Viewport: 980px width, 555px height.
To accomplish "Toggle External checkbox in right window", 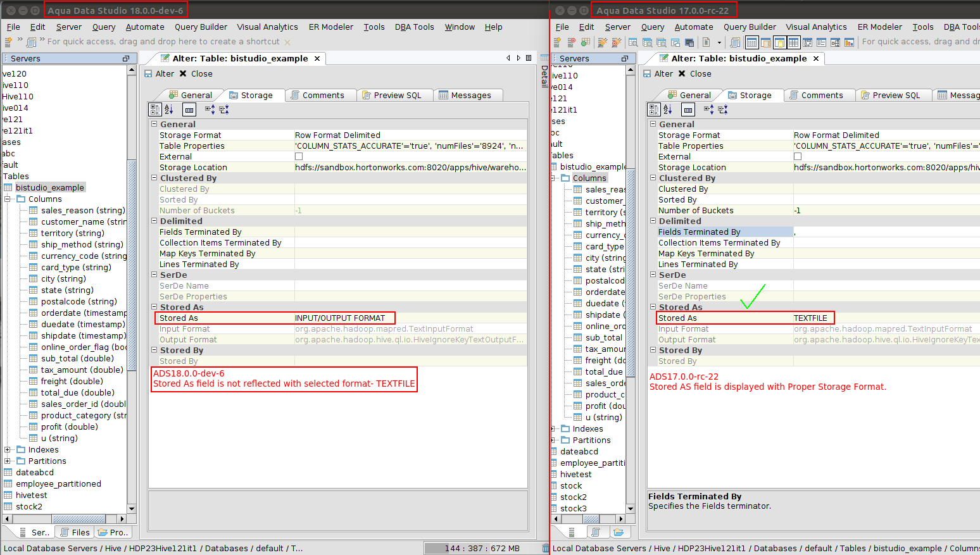I will click(798, 156).
